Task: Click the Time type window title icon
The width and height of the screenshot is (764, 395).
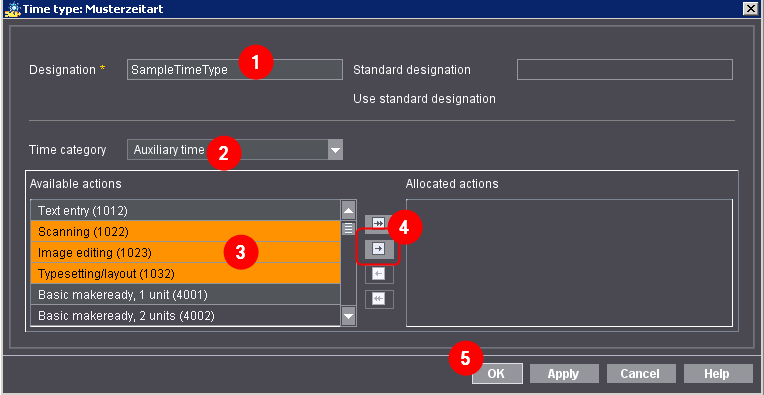Action: click(x=12, y=8)
